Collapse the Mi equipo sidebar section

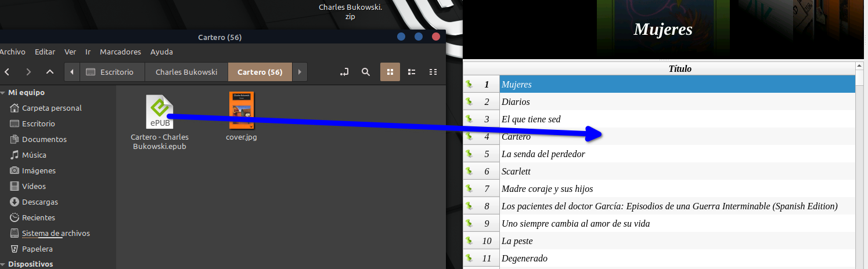pyautogui.click(x=3, y=93)
